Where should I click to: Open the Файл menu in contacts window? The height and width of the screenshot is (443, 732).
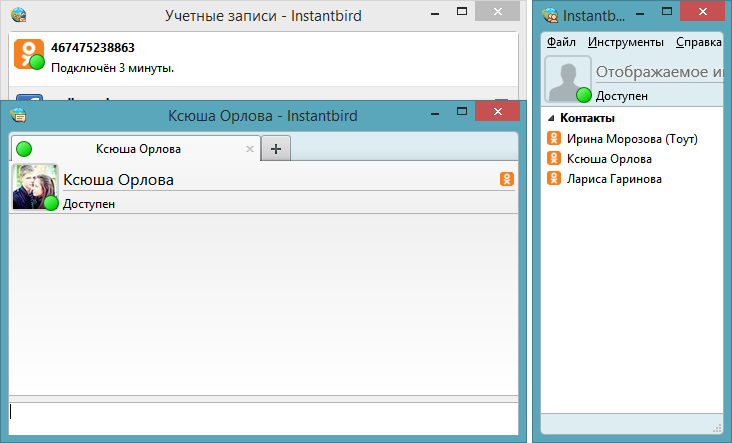561,42
